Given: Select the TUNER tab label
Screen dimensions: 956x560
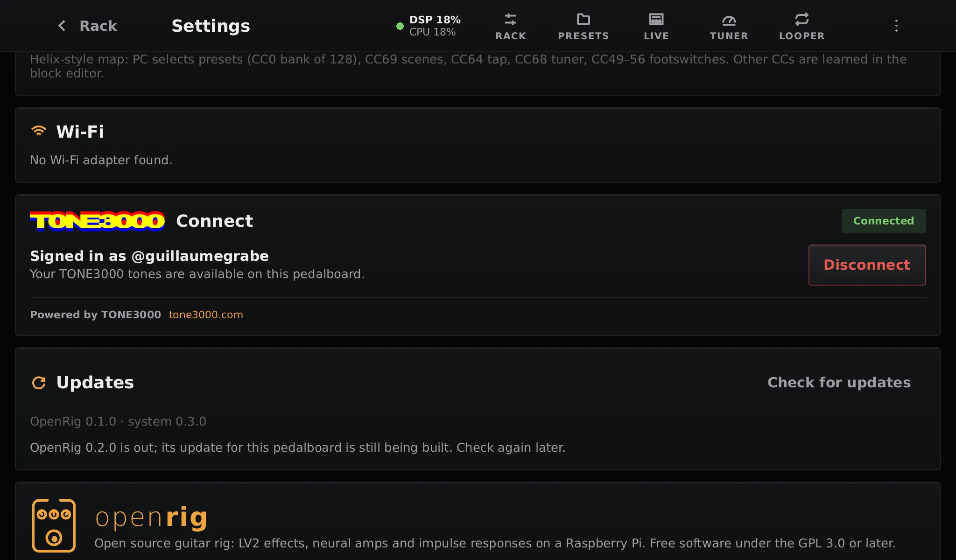Looking at the screenshot, I should (x=729, y=36).
